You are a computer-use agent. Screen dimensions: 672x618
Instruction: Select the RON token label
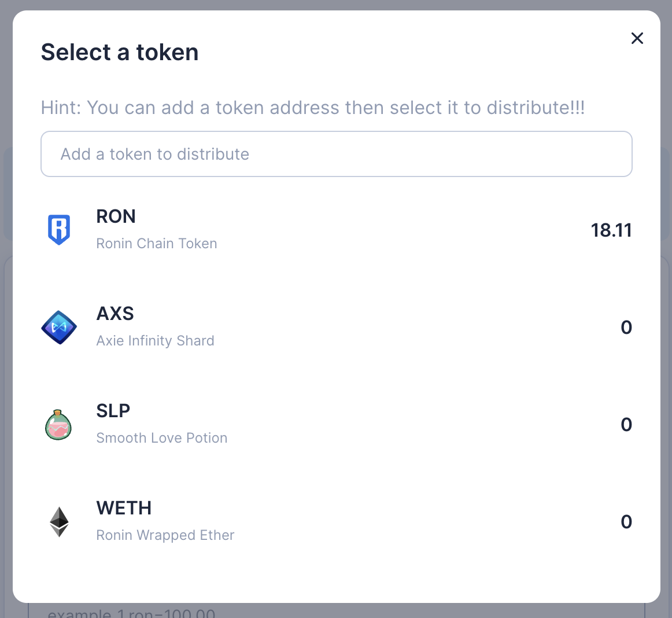click(x=116, y=216)
